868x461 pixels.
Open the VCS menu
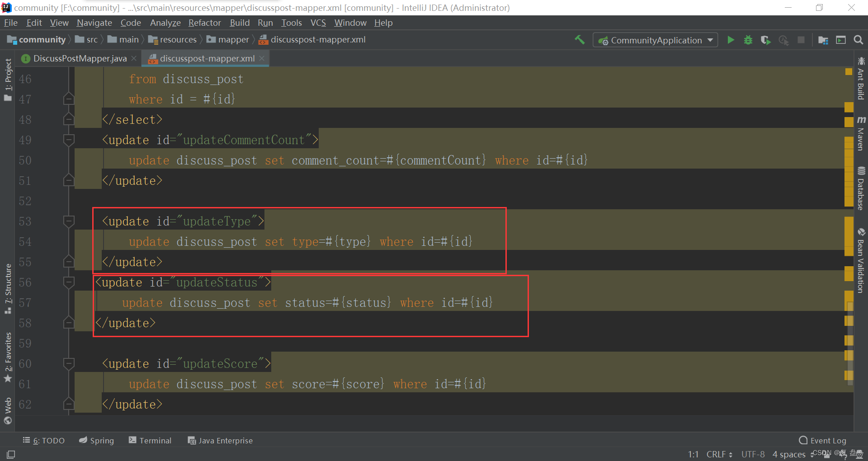point(318,23)
